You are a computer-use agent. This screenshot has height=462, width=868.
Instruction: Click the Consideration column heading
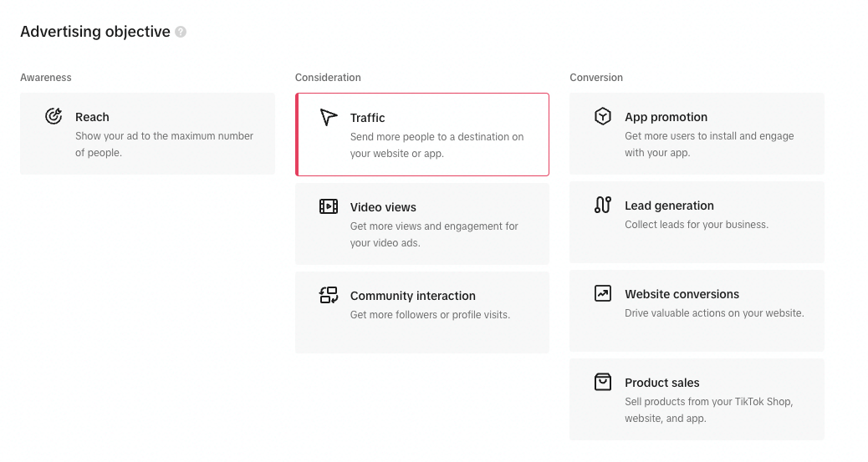(328, 78)
